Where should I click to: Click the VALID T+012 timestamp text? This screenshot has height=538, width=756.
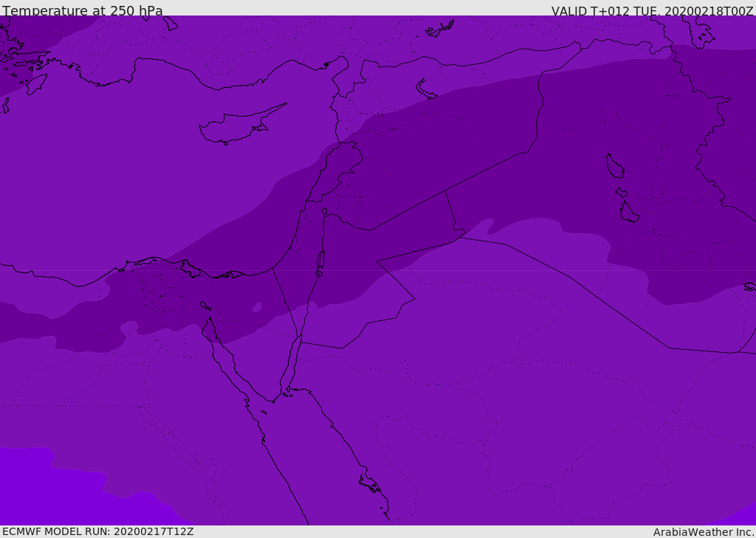coord(652,11)
